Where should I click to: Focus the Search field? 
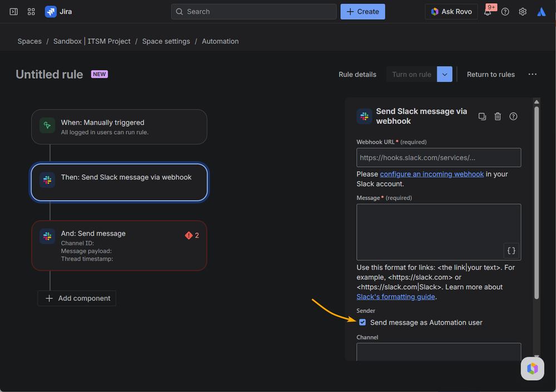coord(254,12)
